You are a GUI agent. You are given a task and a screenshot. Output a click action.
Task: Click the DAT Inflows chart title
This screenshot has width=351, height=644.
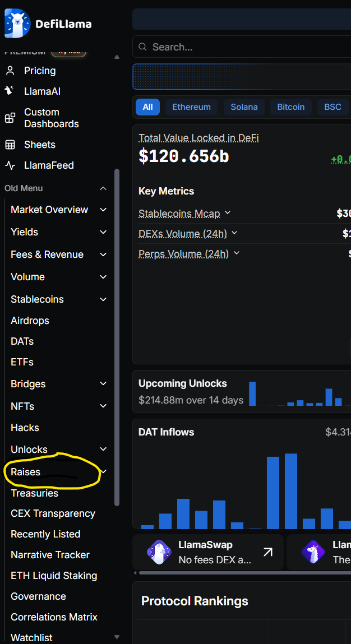coord(166,432)
